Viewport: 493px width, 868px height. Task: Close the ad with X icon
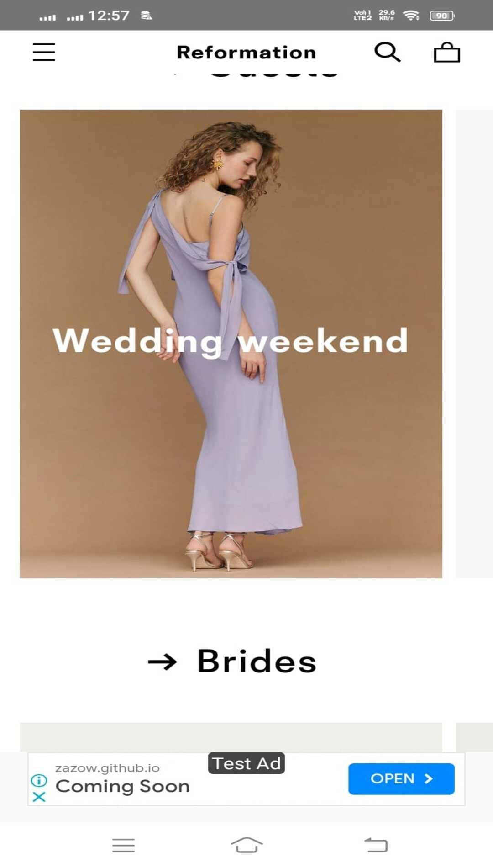pyautogui.click(x=39, y=797)
